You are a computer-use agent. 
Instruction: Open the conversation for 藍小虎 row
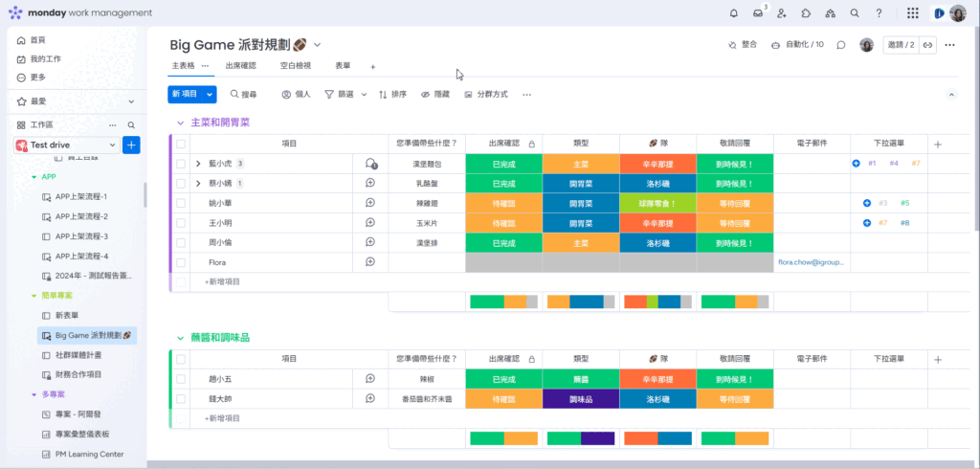[x=370, y=164]
